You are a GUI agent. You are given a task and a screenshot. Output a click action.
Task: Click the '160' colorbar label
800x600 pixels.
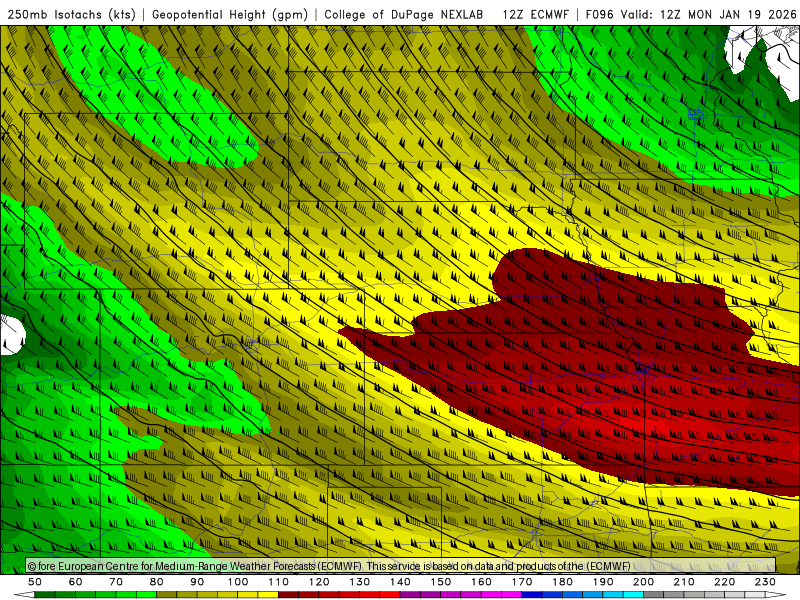click(x=481, y=582)
